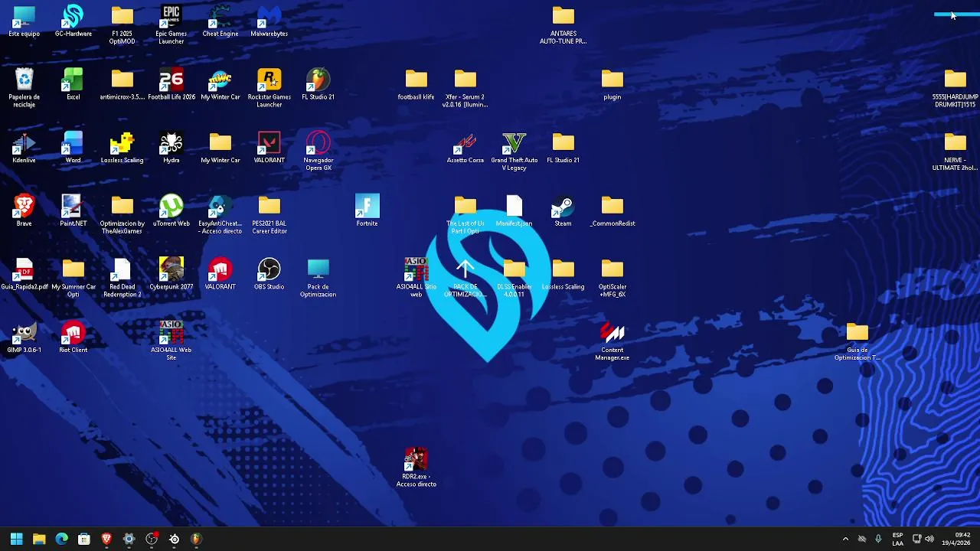The image size is (980, 551).
Task: Launch Lossless Scaling duck icon
Action: pyautogui.click(x=122, y=148)
